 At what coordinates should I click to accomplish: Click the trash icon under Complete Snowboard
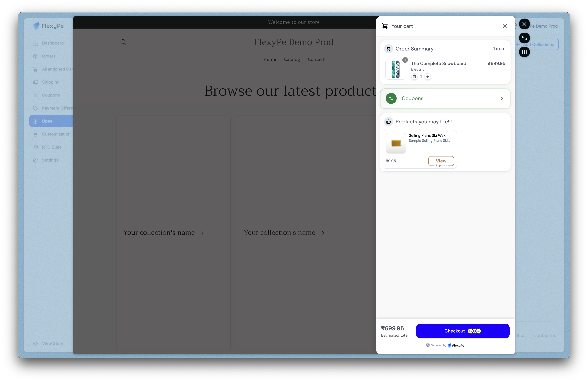[x=414, y=77]
